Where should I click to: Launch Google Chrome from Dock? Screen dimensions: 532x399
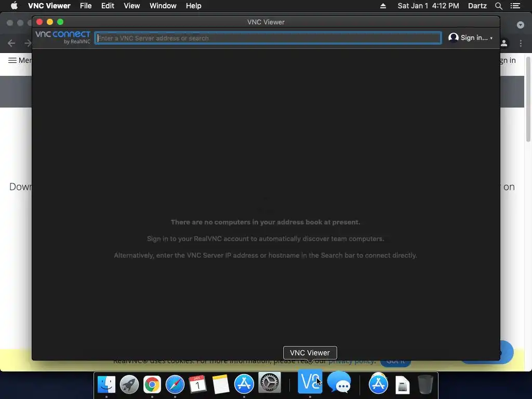[152, 384]
